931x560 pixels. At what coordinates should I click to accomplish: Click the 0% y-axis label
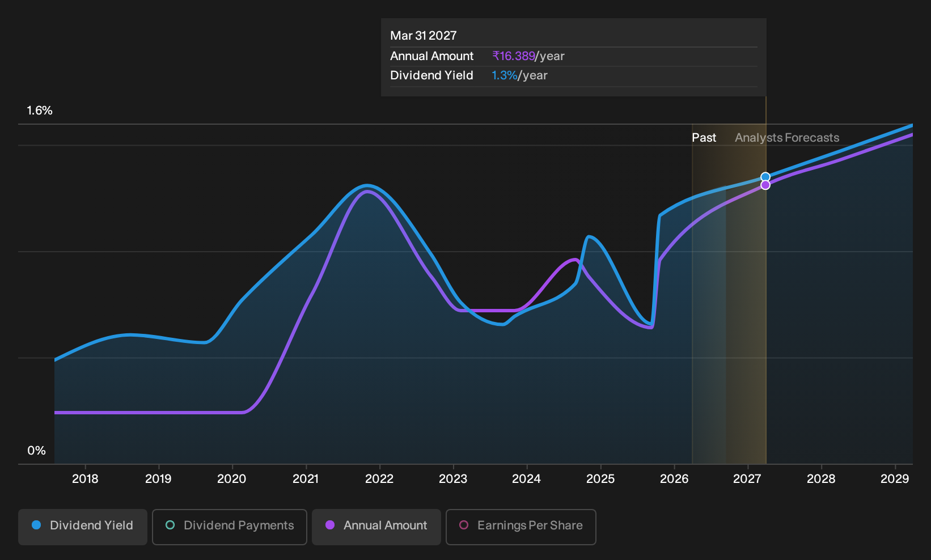click(x=36, y=451)
